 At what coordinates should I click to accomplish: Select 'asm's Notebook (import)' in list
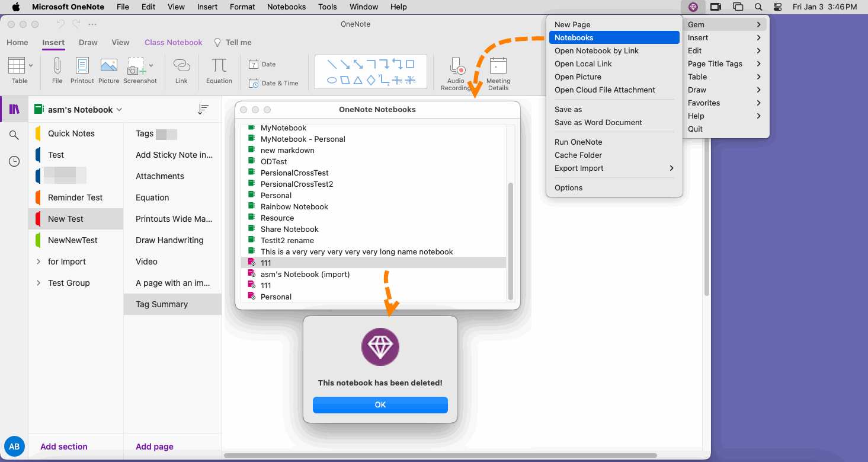[x=373, y=275]
